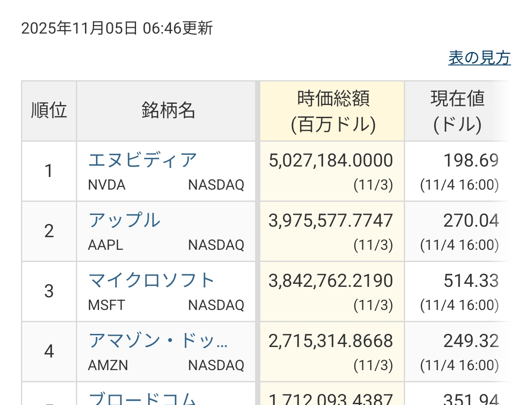Viewport: 532px width, 405px height.
Task: Click the 現在値 (ドル) column header
Action: point(457,111)
